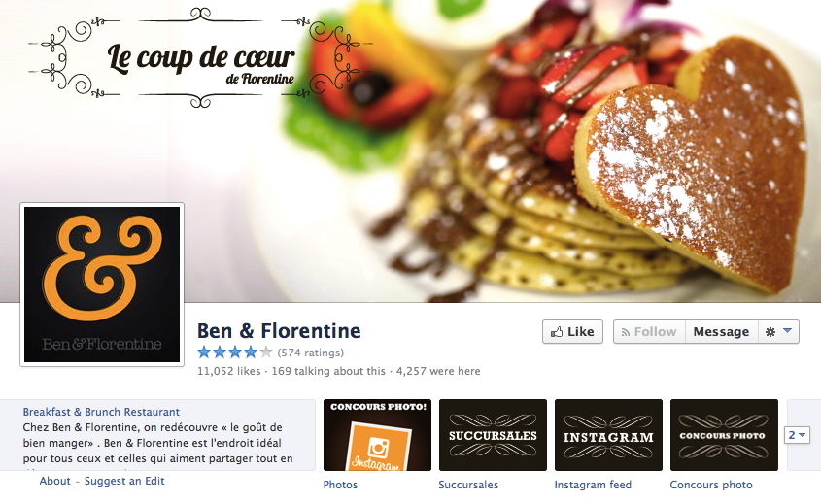
Task: Open the gear settings dropdown
Action: 778,332
